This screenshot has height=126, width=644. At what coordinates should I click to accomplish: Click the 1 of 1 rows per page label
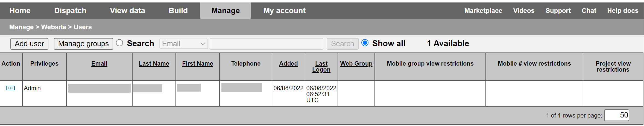click(x=574, y=115)
